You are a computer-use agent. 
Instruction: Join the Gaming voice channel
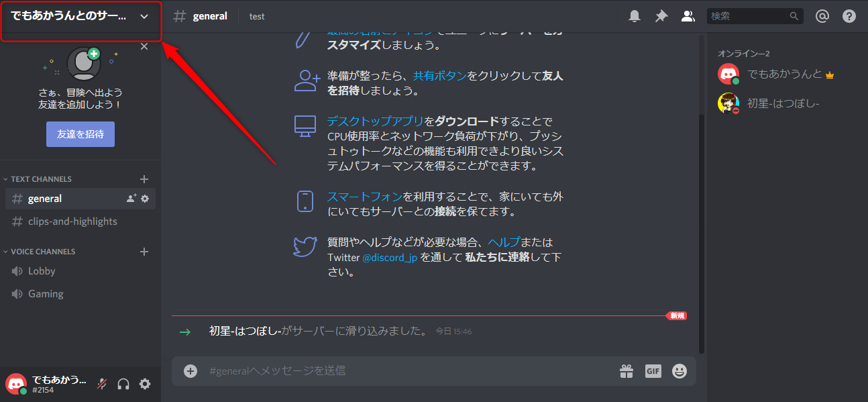[x=80, y=294]
